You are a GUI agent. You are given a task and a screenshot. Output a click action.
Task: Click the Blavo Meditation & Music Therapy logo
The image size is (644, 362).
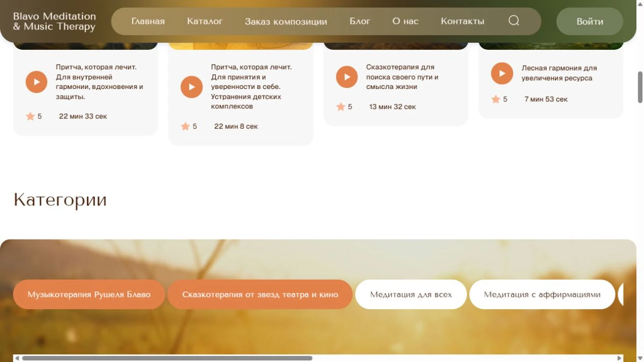[x=54, y=21]
